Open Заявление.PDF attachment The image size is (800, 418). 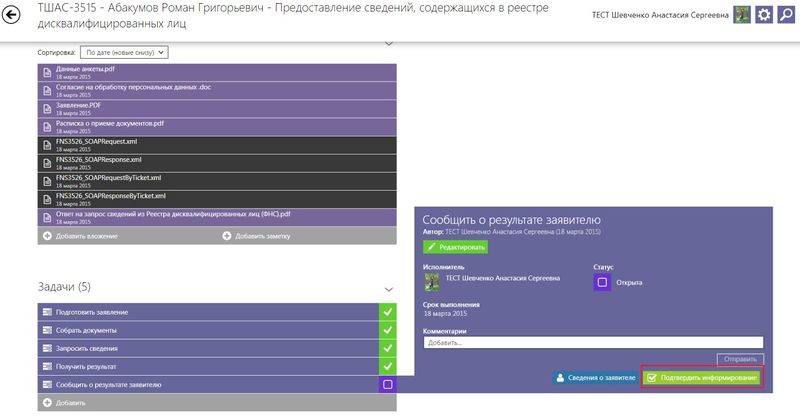[x=217, y=109]
